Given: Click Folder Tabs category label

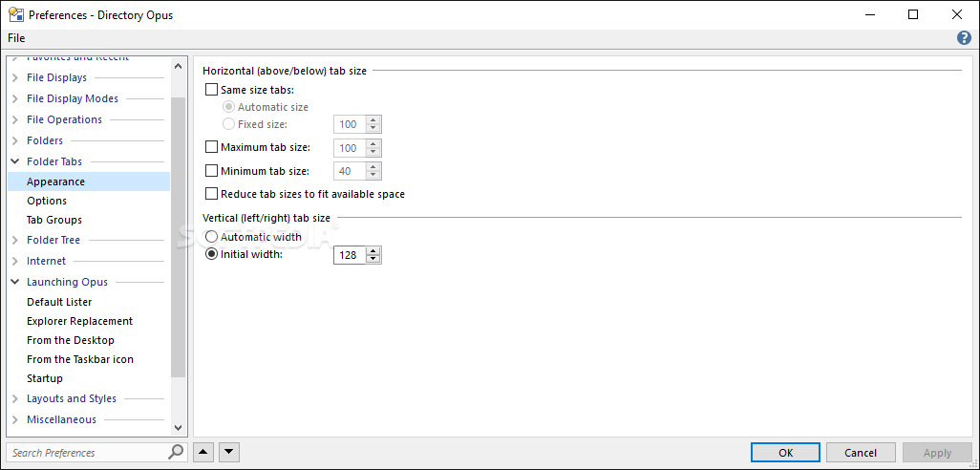Looking at the screenshot, I should (54, 161).
